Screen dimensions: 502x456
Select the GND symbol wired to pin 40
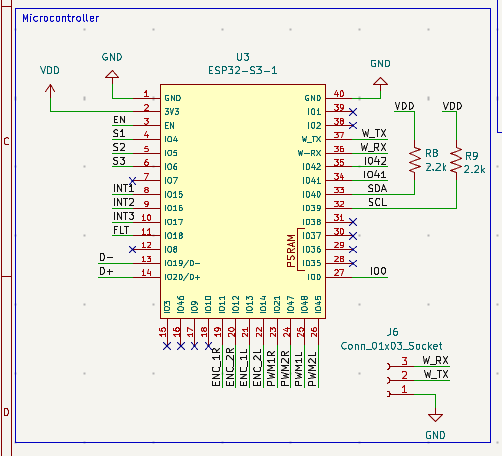(x=380, y=81)
